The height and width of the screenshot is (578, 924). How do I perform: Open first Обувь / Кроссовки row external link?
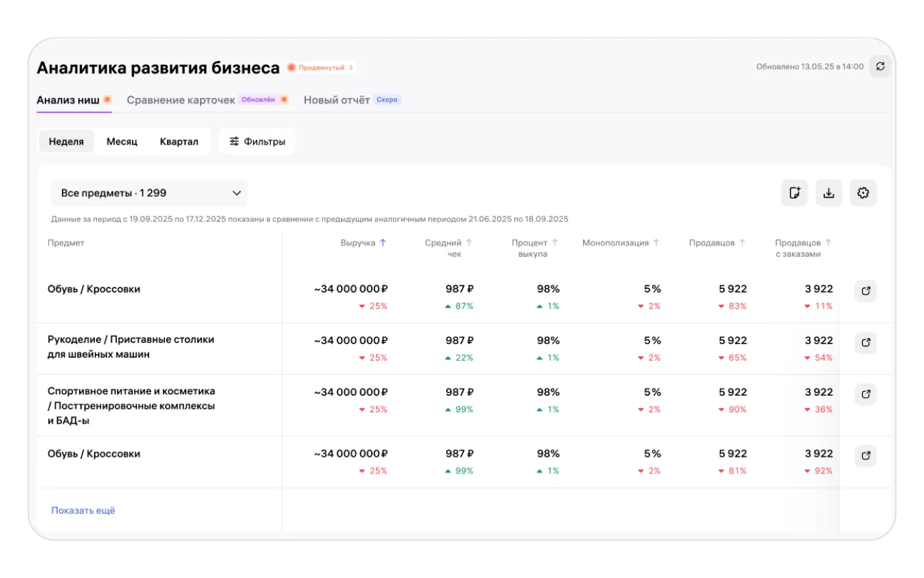pyautogui.click(x=866, y=291)
